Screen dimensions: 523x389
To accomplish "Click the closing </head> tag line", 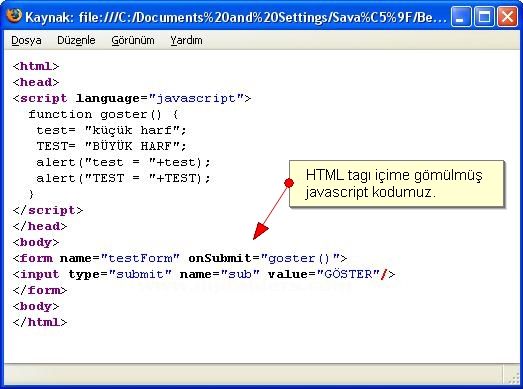I will click(x=40, y=226).
